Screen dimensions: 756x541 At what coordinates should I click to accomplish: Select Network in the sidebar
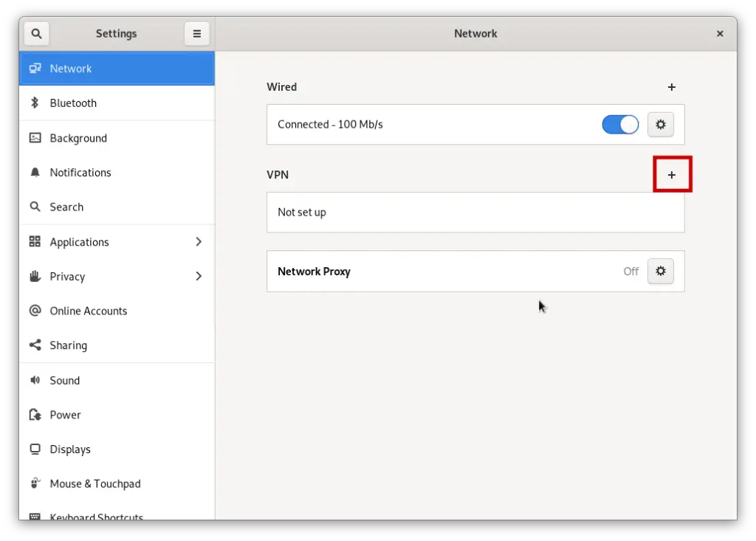[117, 69]
